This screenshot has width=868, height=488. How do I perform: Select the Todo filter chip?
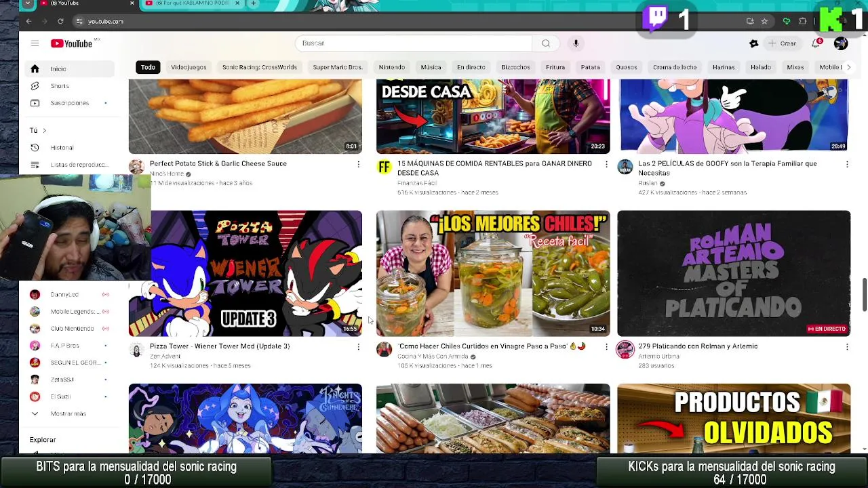[148, 67]
